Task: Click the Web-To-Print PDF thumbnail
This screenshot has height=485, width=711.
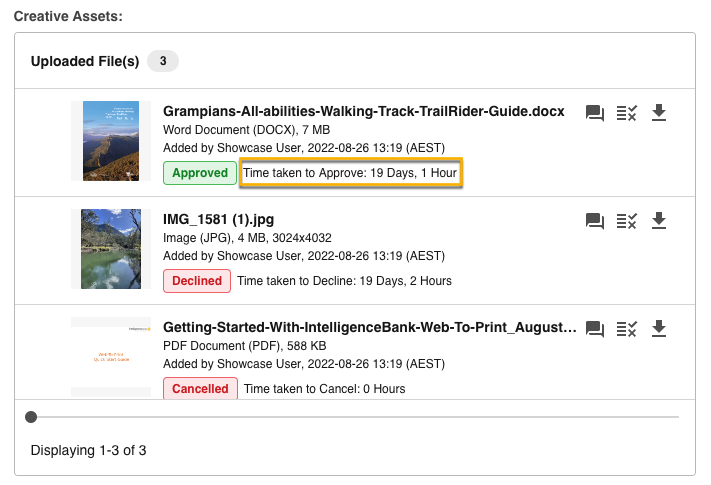Action: coord(111,357)
